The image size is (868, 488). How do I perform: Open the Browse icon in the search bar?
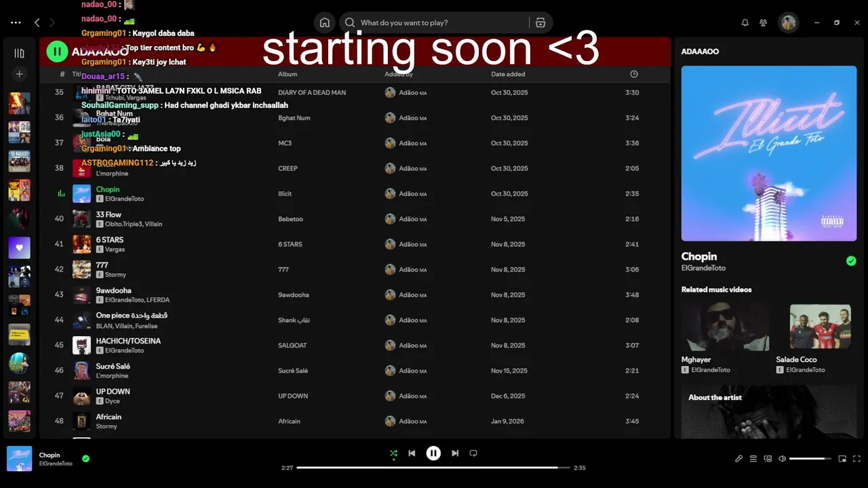click(540, 22)
